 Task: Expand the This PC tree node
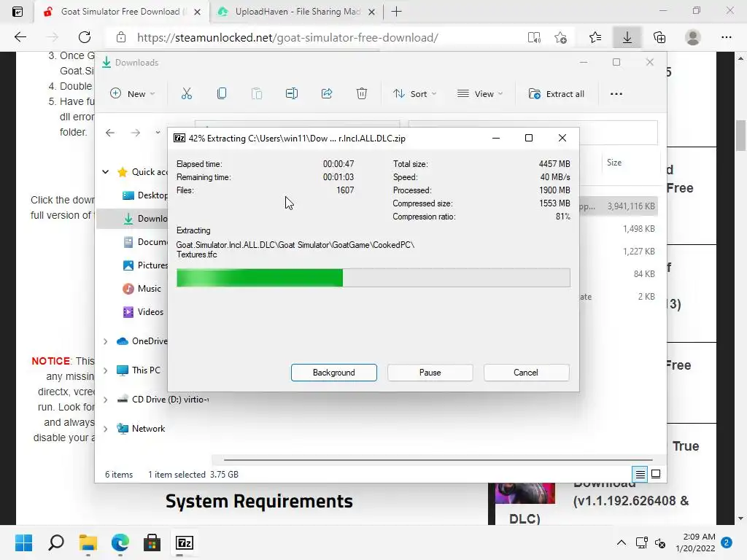(105, 370)
